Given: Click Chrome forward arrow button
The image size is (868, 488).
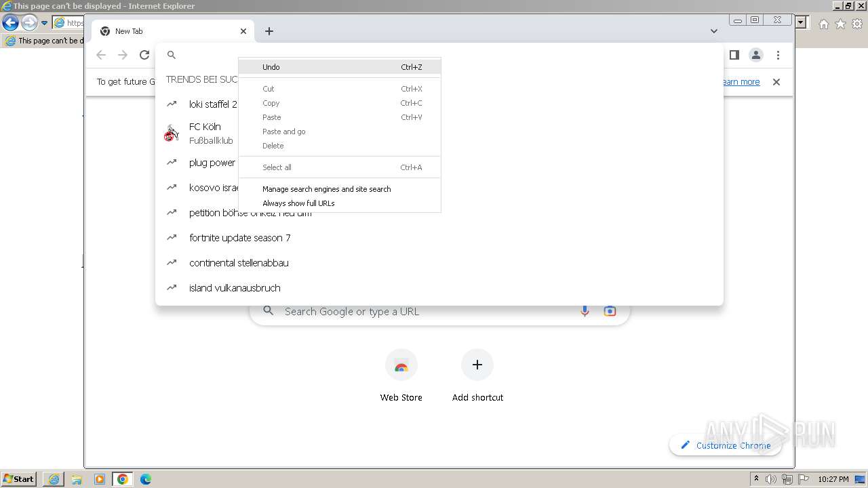Looking at the screenshot, I should coord(123,55).
